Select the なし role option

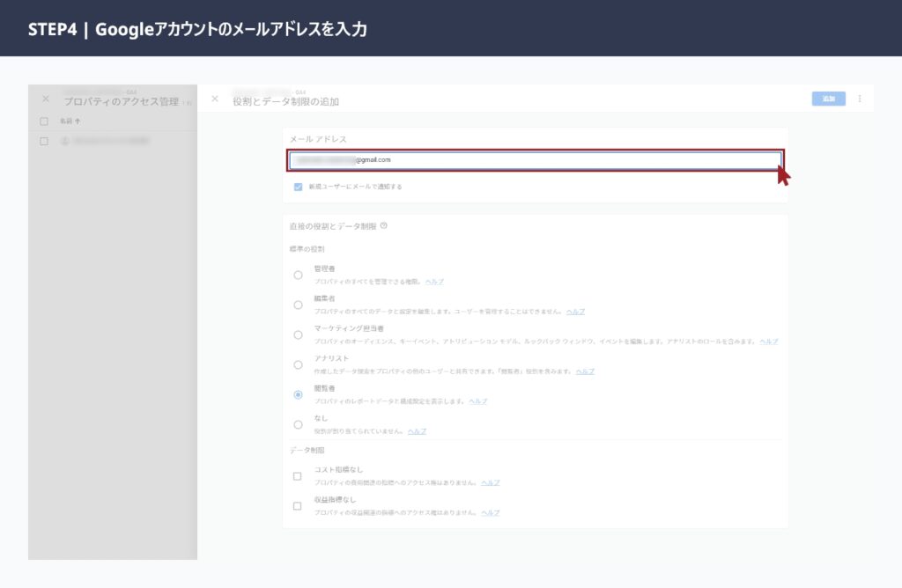point(297,424)
